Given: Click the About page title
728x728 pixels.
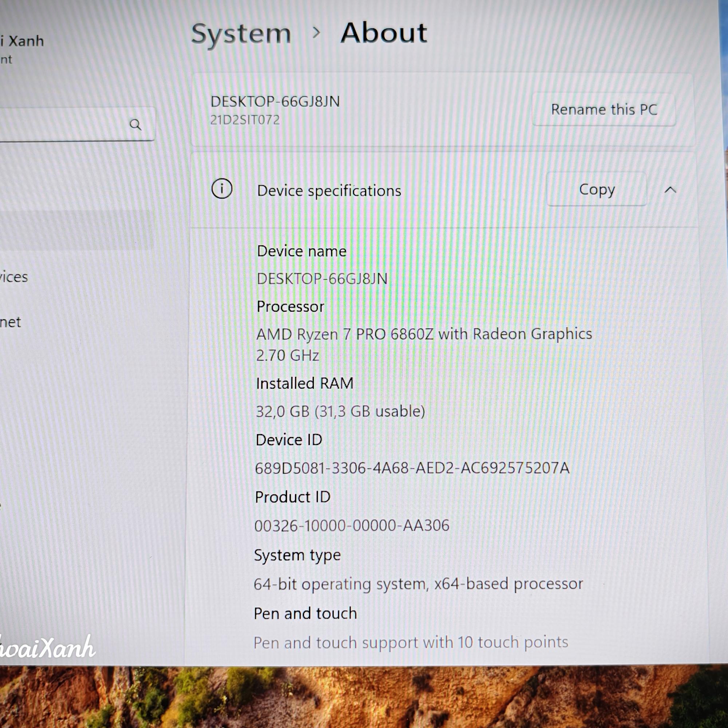Looking at the screenshot, I should [x=384, y=32].
